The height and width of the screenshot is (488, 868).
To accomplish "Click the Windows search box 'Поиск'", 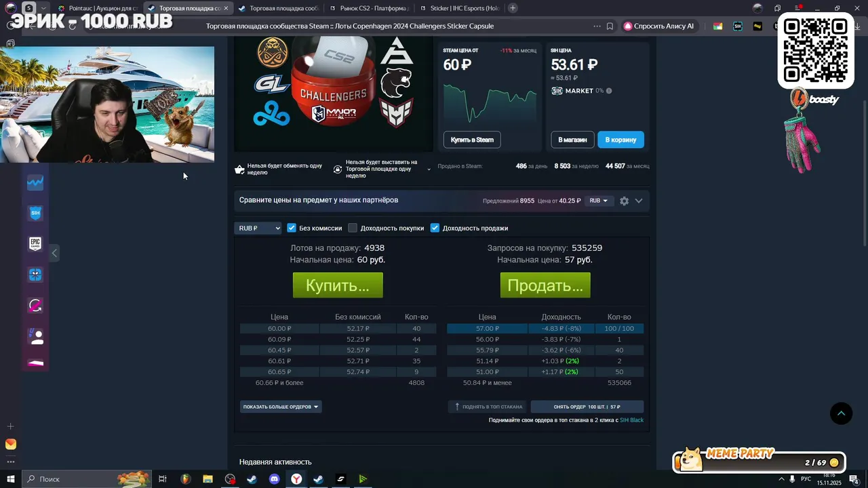I will point(87,479).
